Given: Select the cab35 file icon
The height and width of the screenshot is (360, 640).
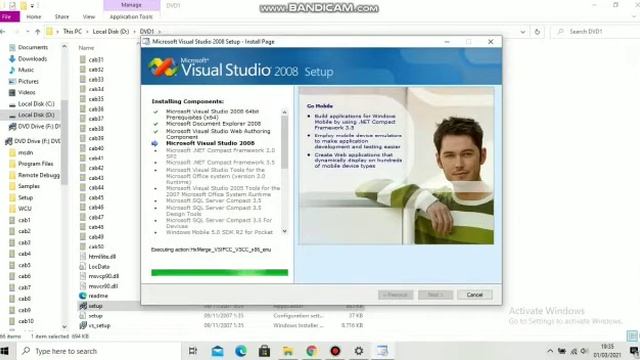Looking at the screenshot, I should tap(83, 99).
